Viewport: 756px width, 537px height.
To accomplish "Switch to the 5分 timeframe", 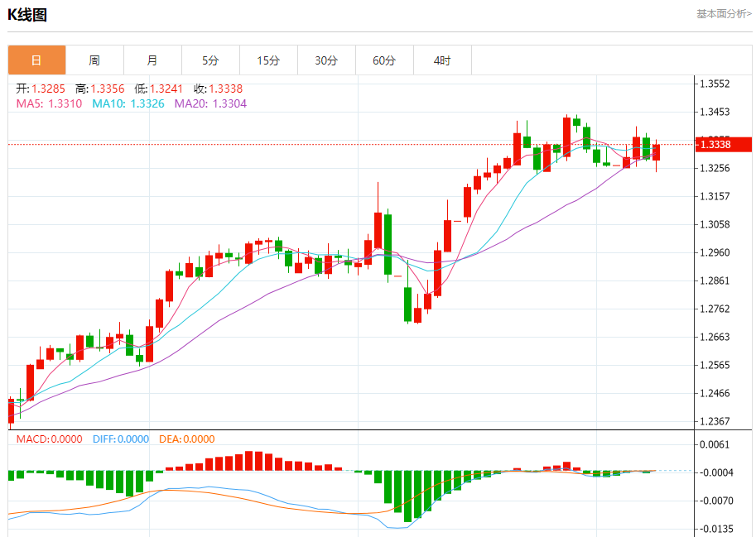I will point(210,60).
